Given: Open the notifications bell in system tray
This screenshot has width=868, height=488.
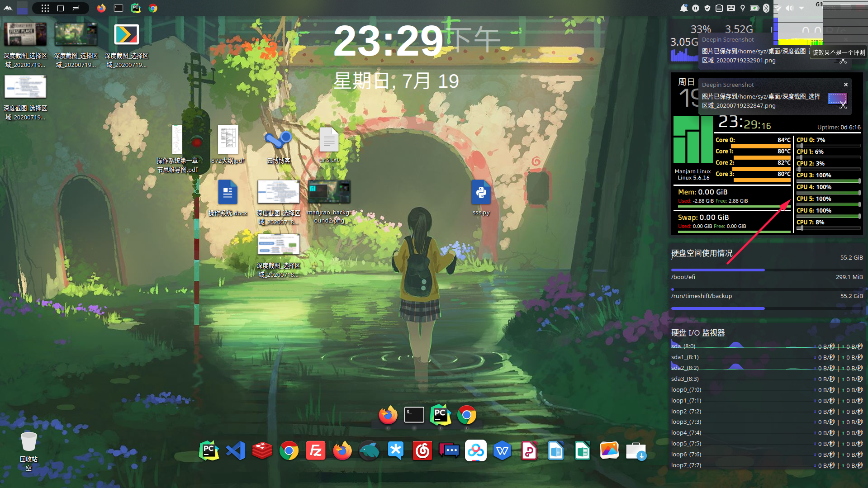Looking at the screenshot, I should coord(683,8).
